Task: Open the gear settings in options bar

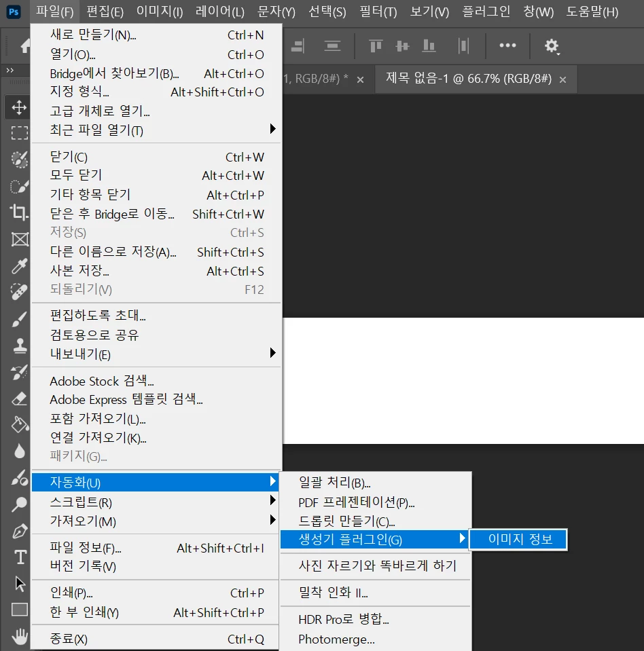Action: click(x=552, y=46)
